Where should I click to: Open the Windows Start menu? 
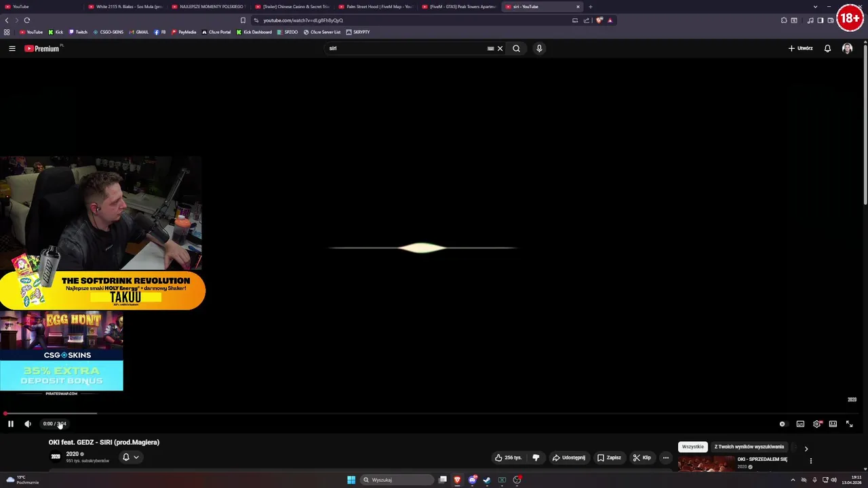click(351, 480)
